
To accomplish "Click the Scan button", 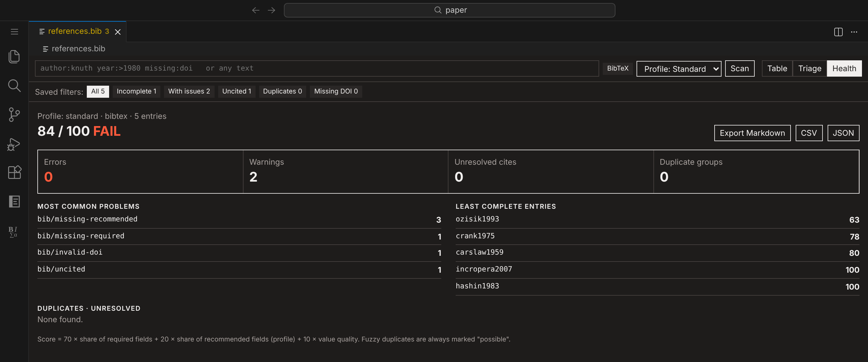I will 739,68.
